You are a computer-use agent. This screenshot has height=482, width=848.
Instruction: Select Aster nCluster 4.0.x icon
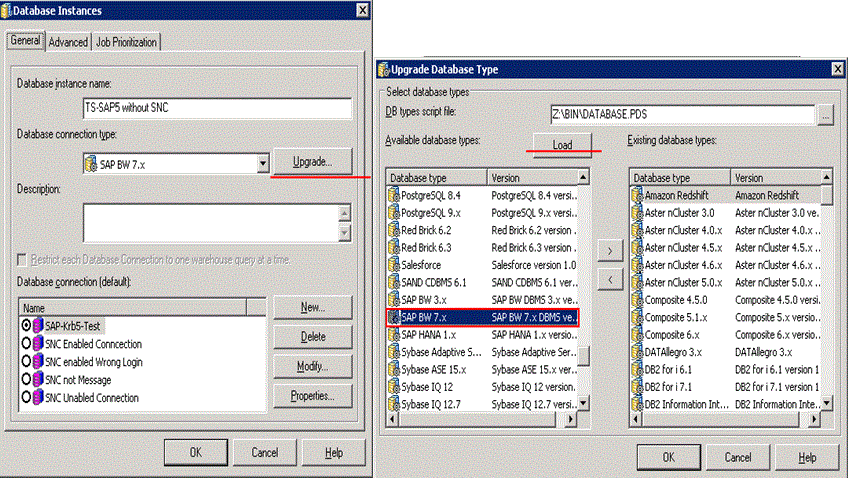click(x=637, y=230)
